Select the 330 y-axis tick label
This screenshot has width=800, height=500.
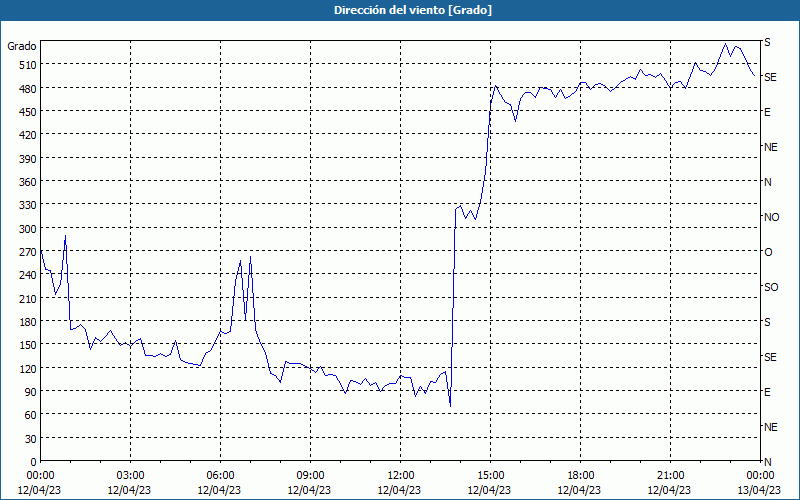(x=29, y=205)
